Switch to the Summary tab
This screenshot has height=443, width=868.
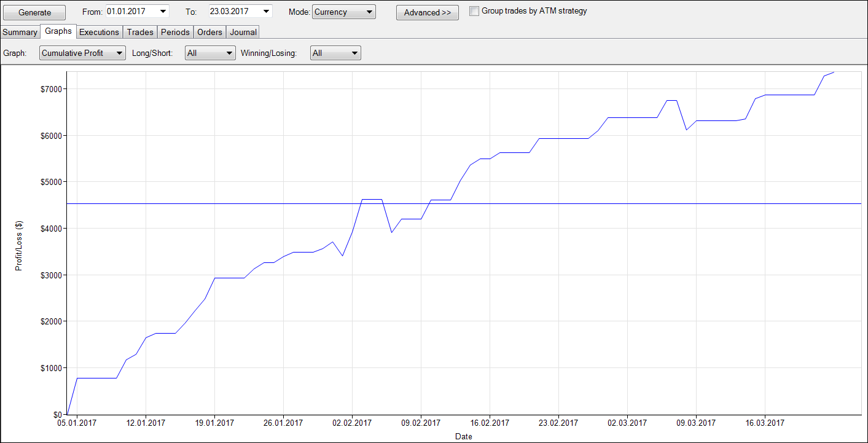[20, 32]
